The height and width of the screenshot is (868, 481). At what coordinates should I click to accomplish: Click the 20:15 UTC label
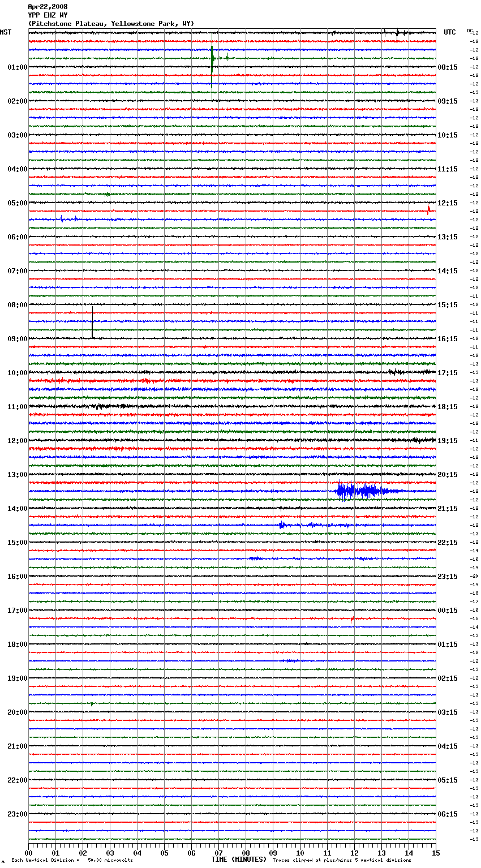[448, 475]
